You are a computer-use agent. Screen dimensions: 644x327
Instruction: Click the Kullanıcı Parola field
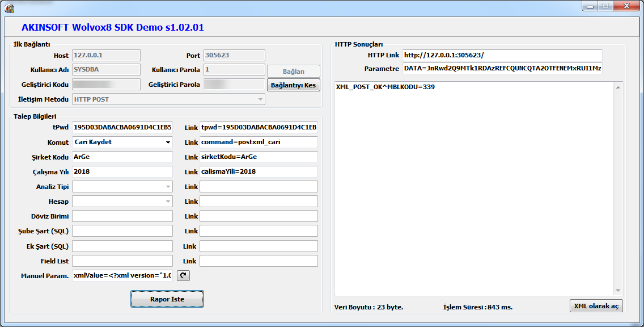pos(234,69)
